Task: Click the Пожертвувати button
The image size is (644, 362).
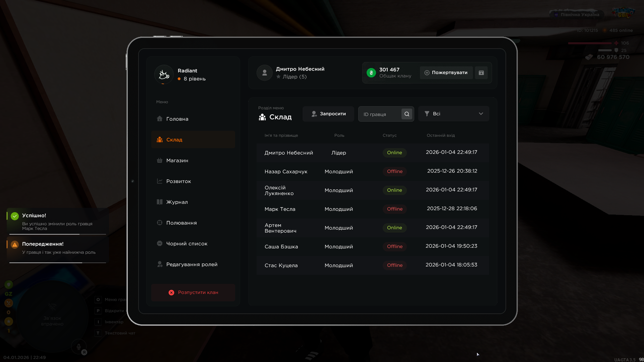Action: click(446, 72)
